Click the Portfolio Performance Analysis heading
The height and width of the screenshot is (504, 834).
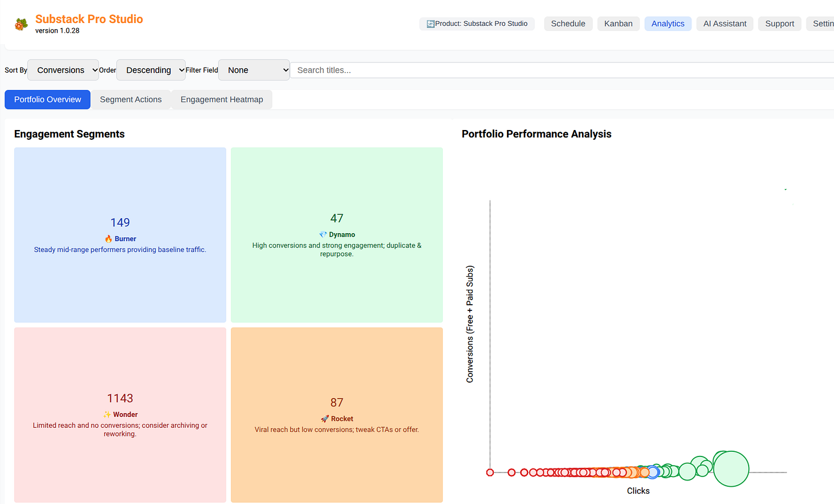pyautogui.click(x=537, y=134)
